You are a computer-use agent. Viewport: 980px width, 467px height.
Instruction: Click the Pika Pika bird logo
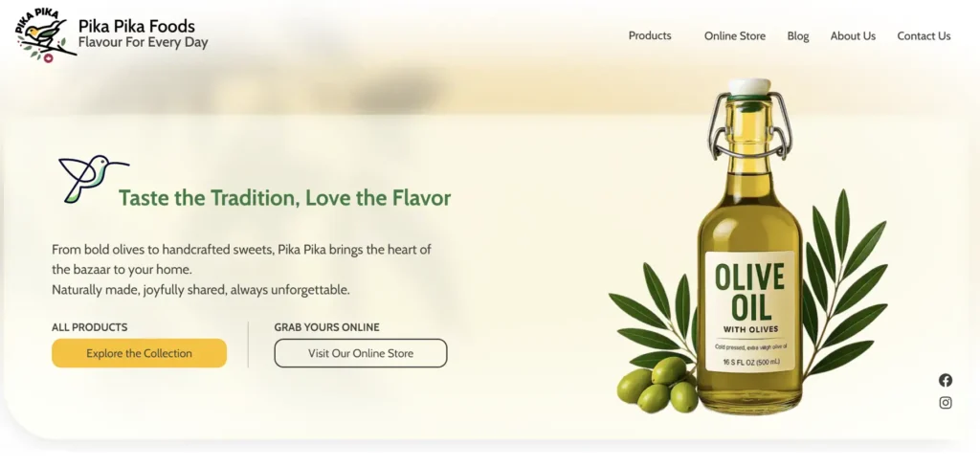[x=45, y=35]
